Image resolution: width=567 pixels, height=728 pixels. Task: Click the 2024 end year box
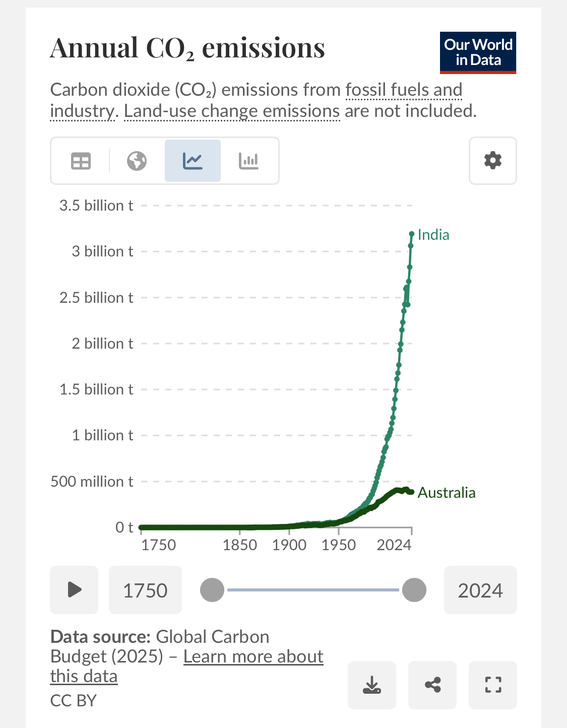480,590
